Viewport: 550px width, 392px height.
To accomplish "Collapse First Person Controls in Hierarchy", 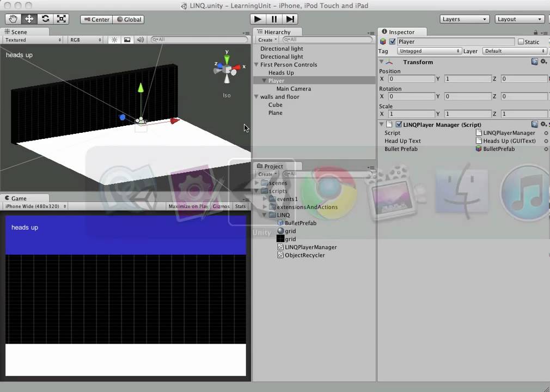I will point(256,65).
